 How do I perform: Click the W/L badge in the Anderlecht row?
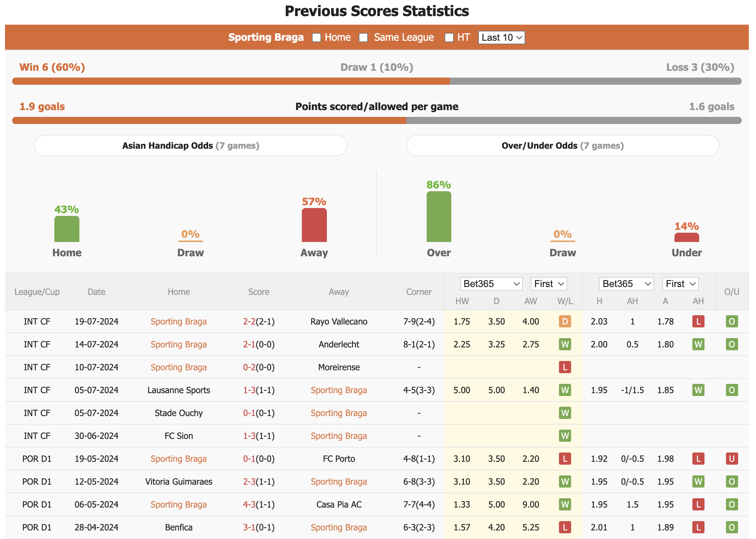(x=565, y=344)
